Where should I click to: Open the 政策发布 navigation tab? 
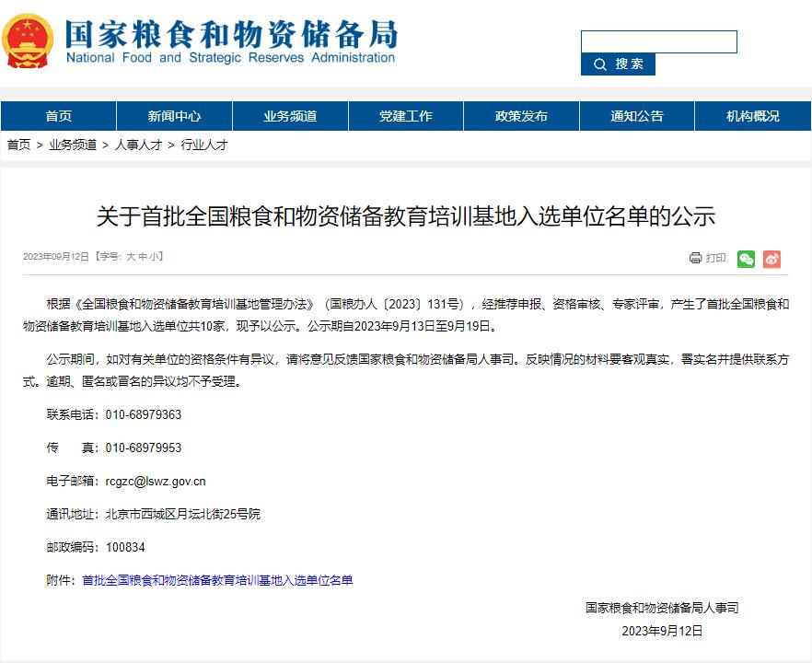click(x=521, y=116)
